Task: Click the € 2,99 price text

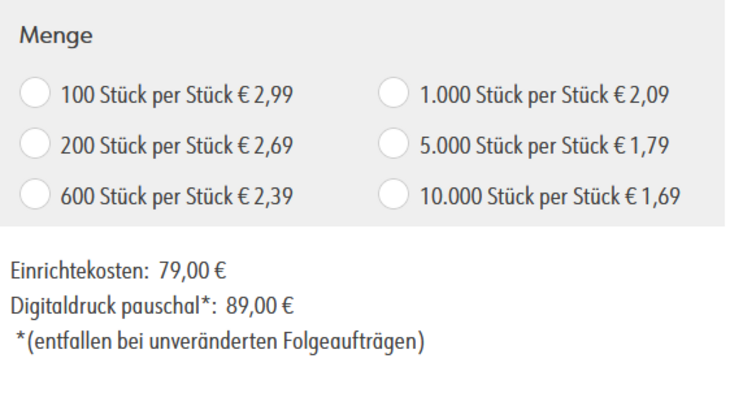Action: tap(265, 95)
